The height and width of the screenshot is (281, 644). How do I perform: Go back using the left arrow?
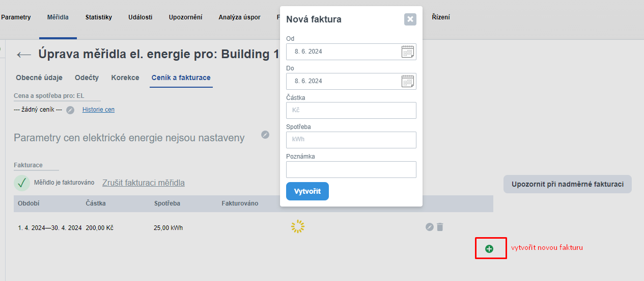click(23, 55)
